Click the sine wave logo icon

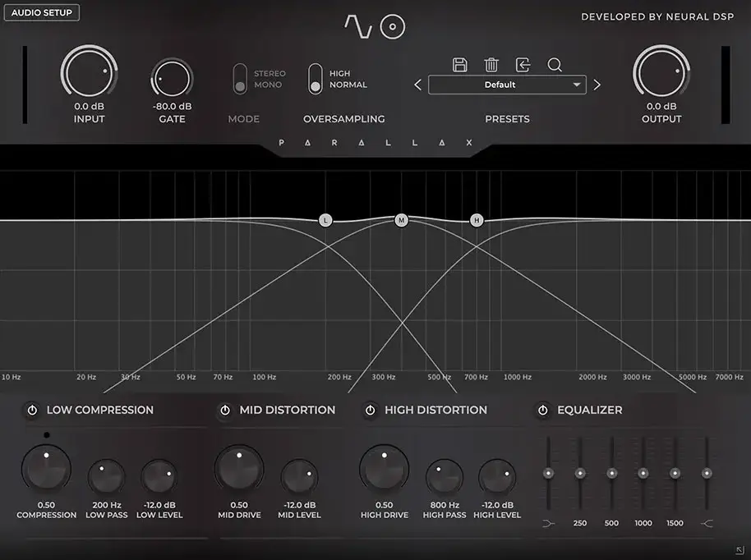click(358, 26)
